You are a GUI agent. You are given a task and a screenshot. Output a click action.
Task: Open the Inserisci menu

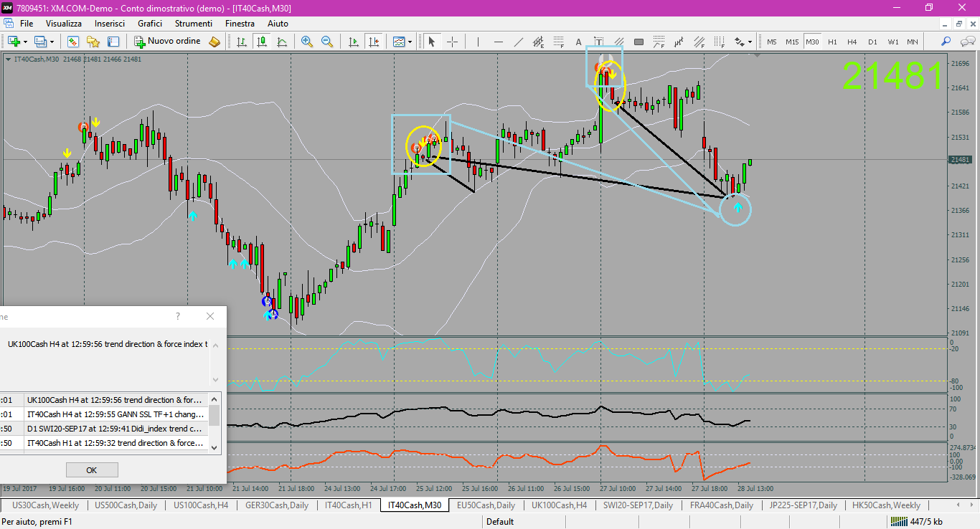110,24
